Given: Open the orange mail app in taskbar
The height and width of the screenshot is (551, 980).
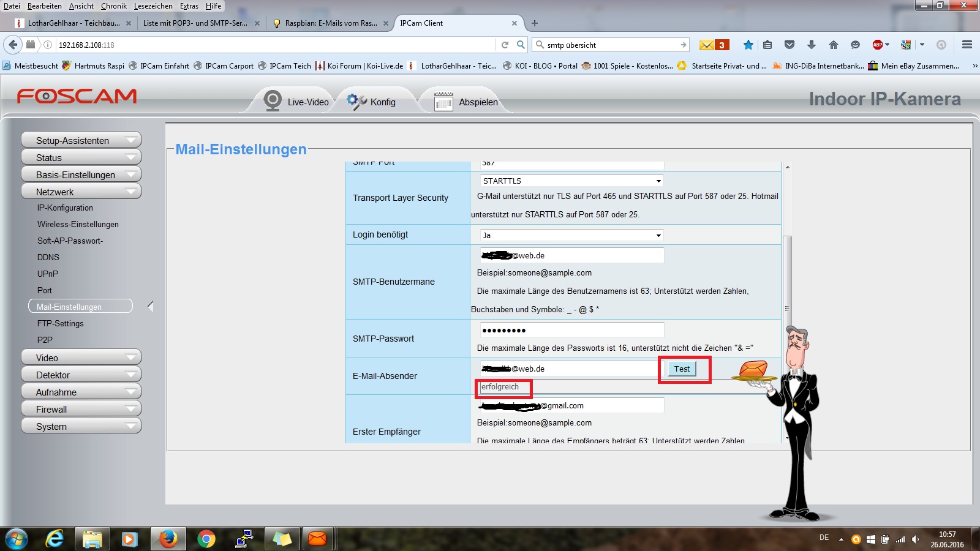Looking at the screenshot, I should click(317, 539).
